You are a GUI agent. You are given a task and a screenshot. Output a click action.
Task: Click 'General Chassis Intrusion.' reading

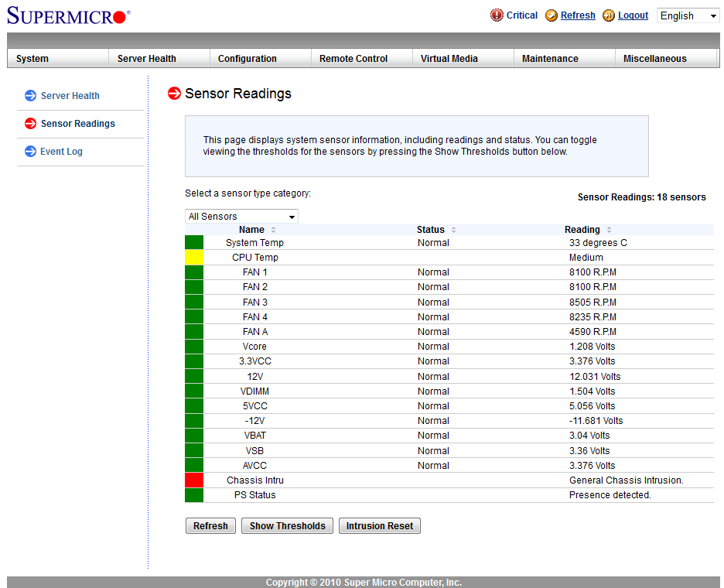click(x=626, y=480)
